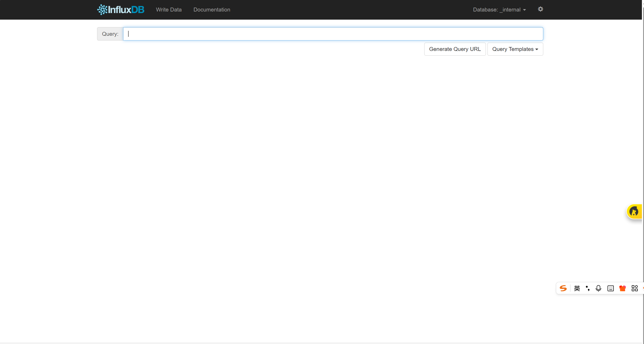Focus the Query text input field
The width and height of the screenshot is (644, 344).
click(x=333, y=34)
